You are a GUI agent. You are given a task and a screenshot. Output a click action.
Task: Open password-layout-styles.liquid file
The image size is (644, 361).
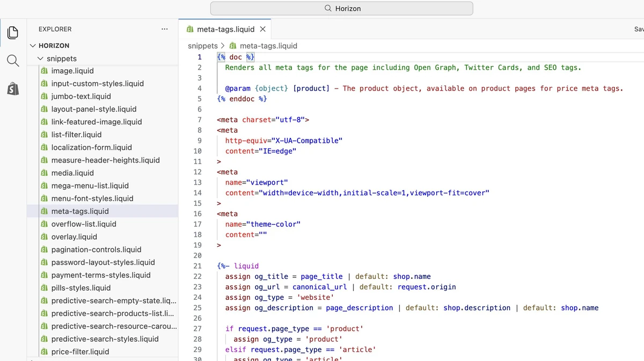click(103, 262)
